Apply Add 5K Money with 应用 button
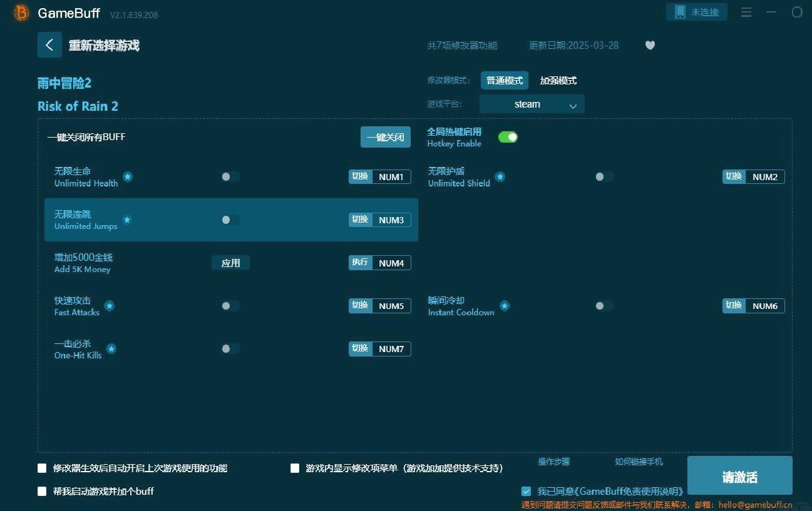The image size is (812, 511). pyautogui.click(x=230, y=263)
